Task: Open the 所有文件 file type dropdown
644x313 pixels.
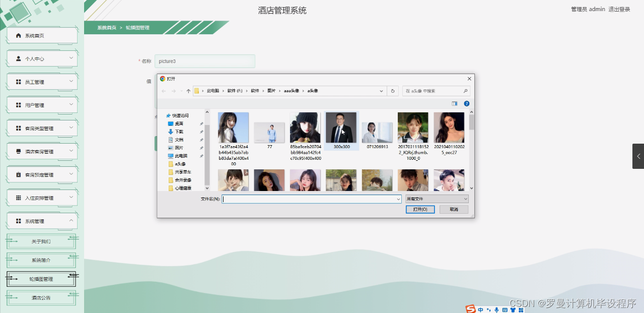Action: pyautogui.click(x=436, y=199)
